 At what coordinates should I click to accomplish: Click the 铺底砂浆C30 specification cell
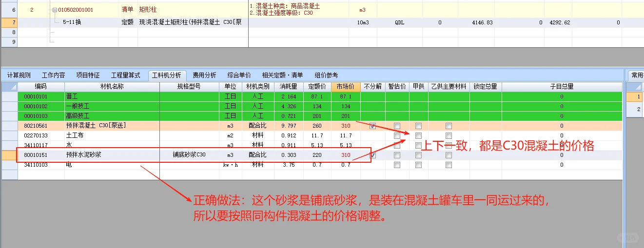click(x=189, y=155)
